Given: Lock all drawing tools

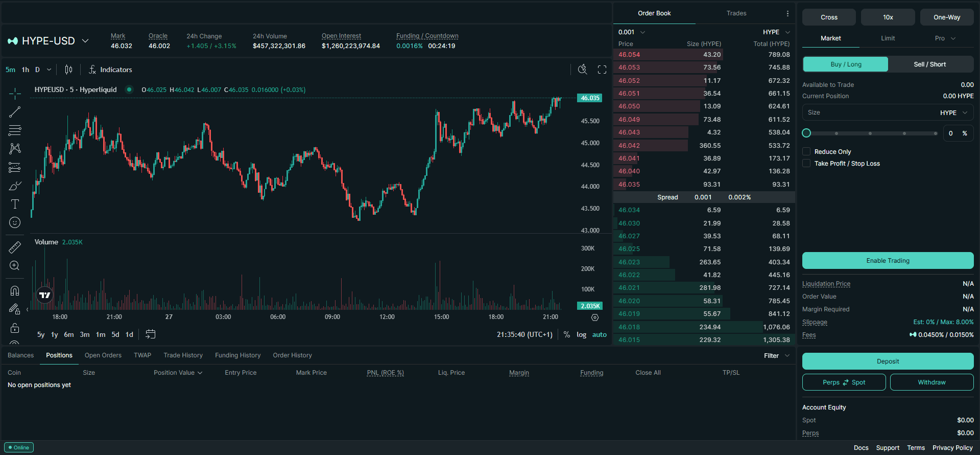Looking at the screenshot, I should tap(15, 328).
